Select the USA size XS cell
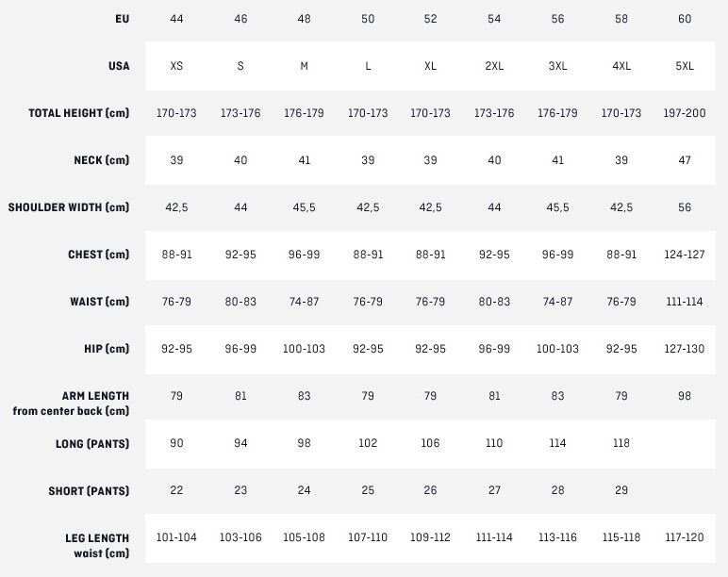 [x=176, y=66]
